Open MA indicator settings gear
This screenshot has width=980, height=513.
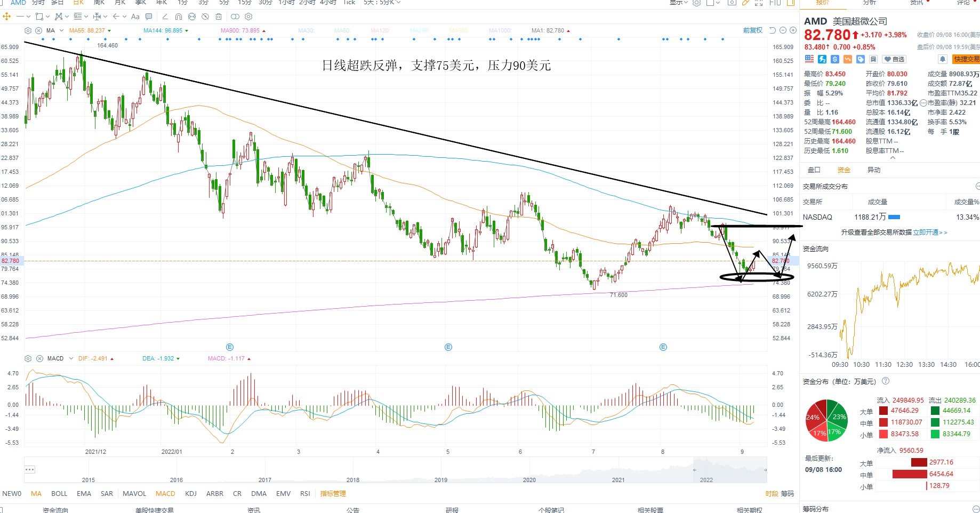28,30
